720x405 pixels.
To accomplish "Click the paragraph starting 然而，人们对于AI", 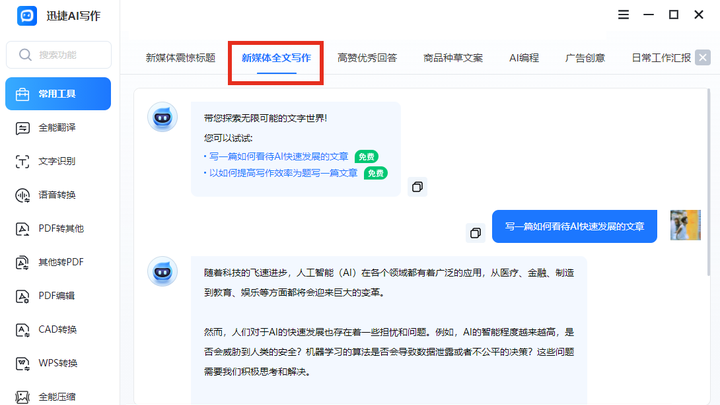I will click(389, 352).
